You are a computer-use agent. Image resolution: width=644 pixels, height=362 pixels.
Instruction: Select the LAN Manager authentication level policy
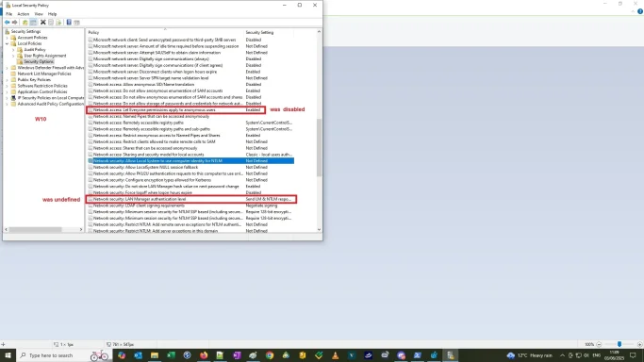(191, 199)
